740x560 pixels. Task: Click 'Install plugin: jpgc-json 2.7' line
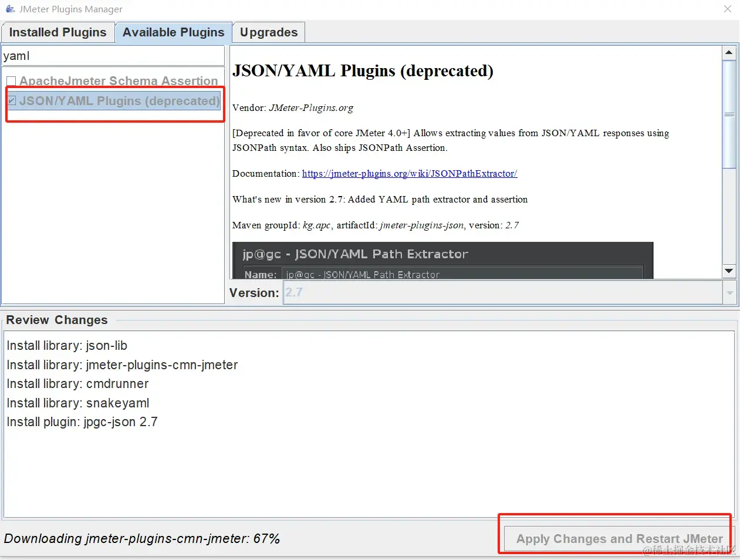point(82,422)
